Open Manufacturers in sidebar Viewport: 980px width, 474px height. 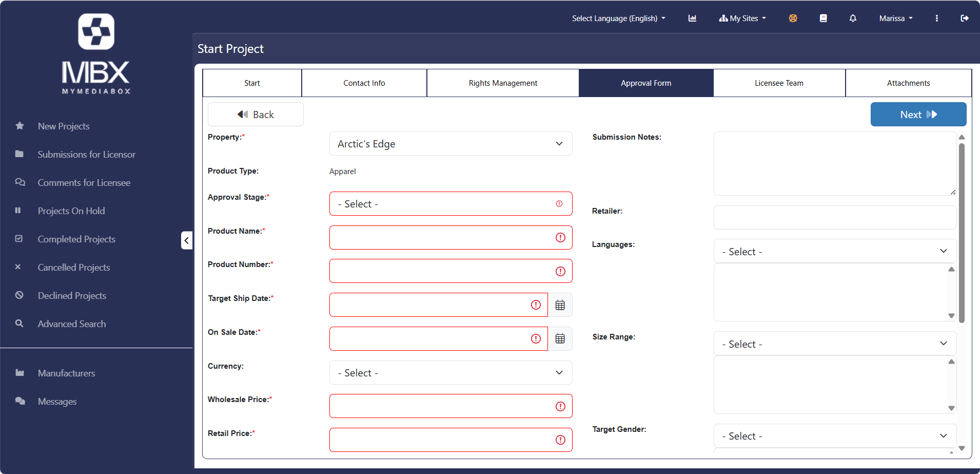coord(67,373)
